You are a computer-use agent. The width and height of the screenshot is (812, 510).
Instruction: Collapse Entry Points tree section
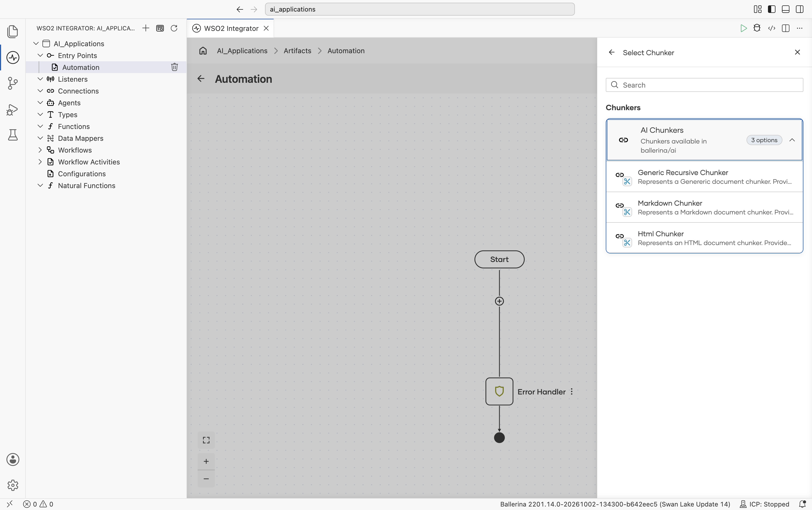click(40, 55)
